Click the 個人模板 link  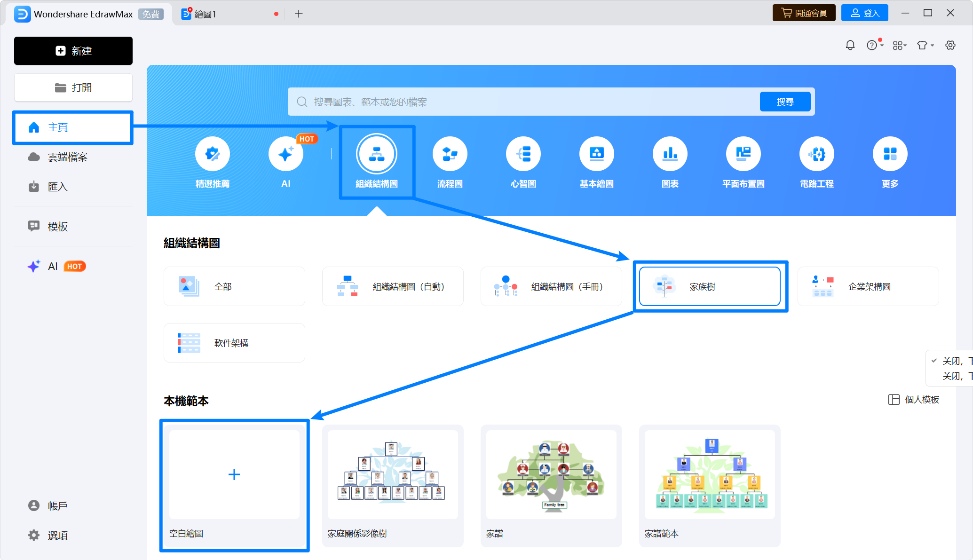(913, 400)
